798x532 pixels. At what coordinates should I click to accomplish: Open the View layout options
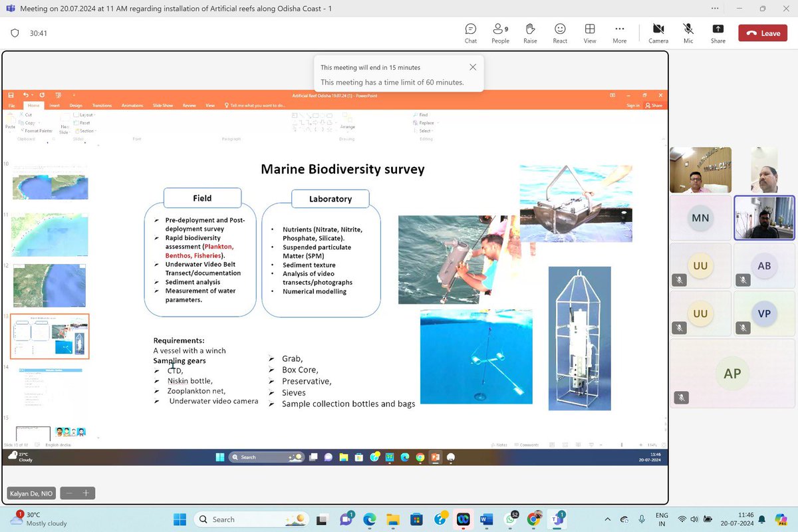click(x=590, y=33)
